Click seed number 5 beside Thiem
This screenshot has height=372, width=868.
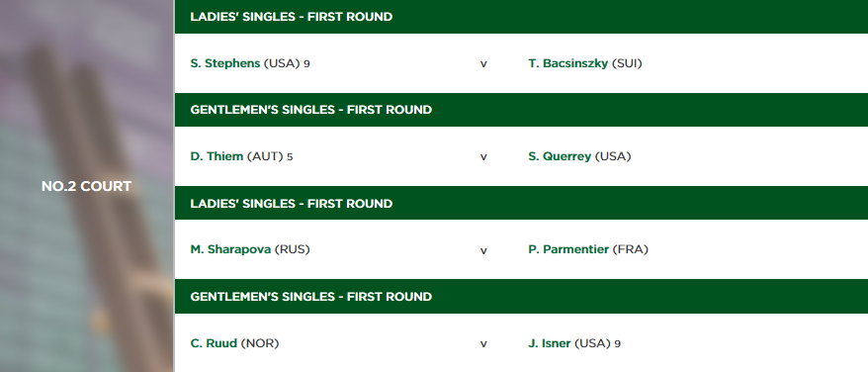(x=290, y=157)
